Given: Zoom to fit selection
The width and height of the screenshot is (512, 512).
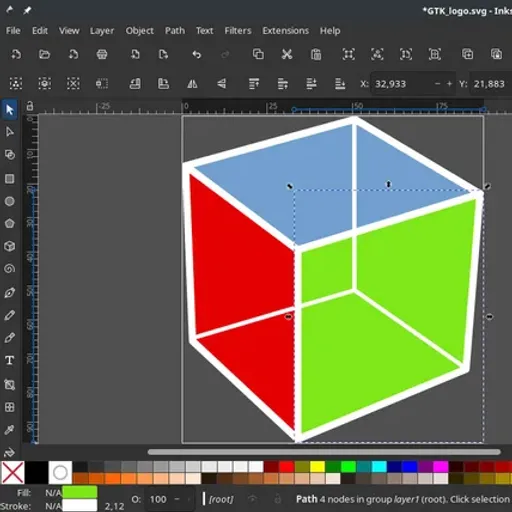Looking at the screenshot, I should coord(348,54).
